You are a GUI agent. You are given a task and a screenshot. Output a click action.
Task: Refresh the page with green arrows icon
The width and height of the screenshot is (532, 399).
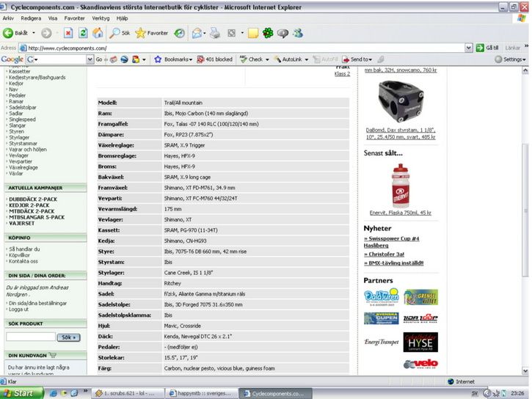click(x=83, y=33)
